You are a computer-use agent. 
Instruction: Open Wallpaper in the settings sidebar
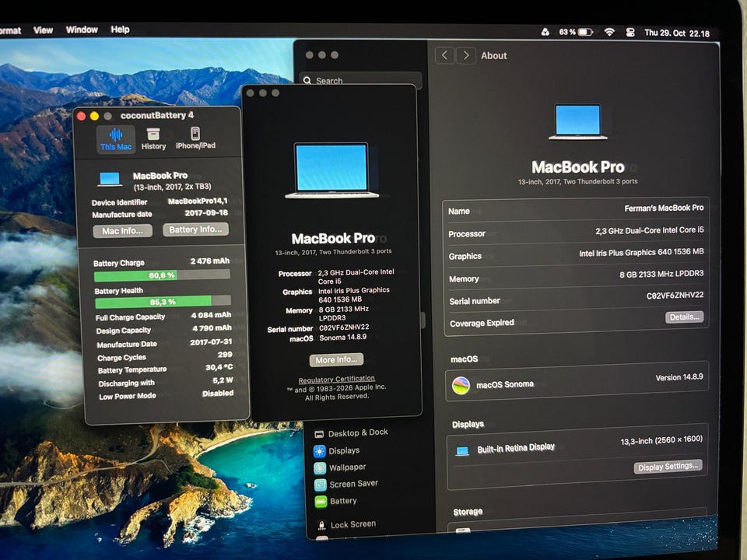(x=340, y=467)
